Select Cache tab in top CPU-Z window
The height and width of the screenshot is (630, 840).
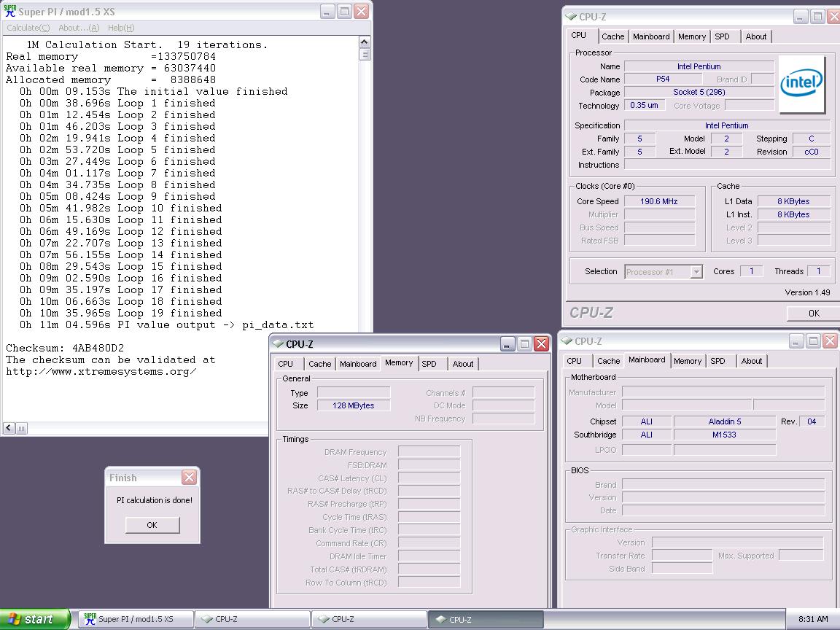(x=612, y=36)
